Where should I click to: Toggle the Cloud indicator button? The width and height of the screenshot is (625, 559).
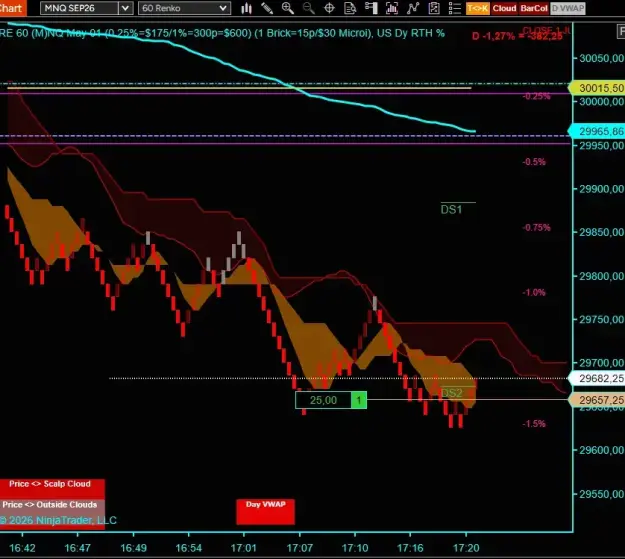click(x=504, y=8)
